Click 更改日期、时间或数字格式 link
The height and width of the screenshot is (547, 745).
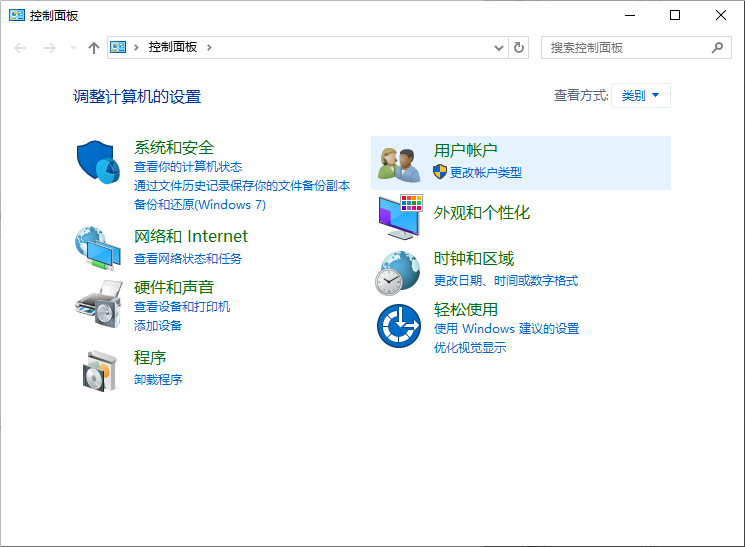click(506, 281)
